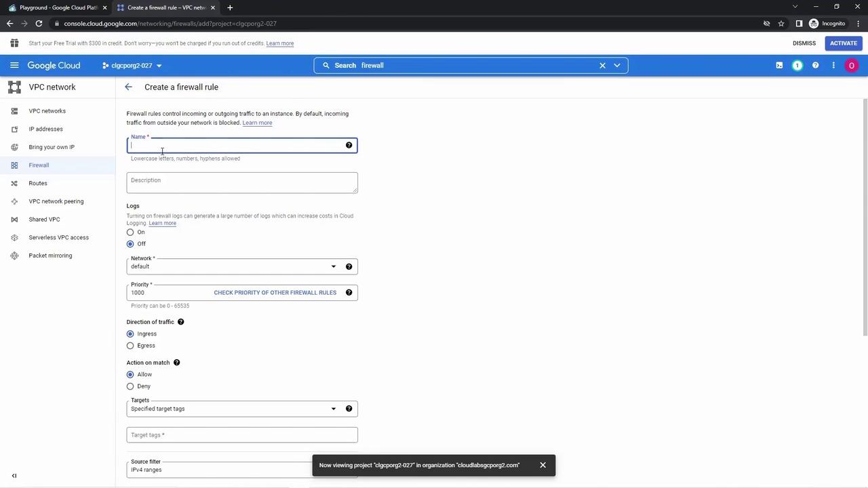Image resolution: width=868 pixels, height=488 pixels.
Task: Click the Target tags input field
Action: coord(242,435)
